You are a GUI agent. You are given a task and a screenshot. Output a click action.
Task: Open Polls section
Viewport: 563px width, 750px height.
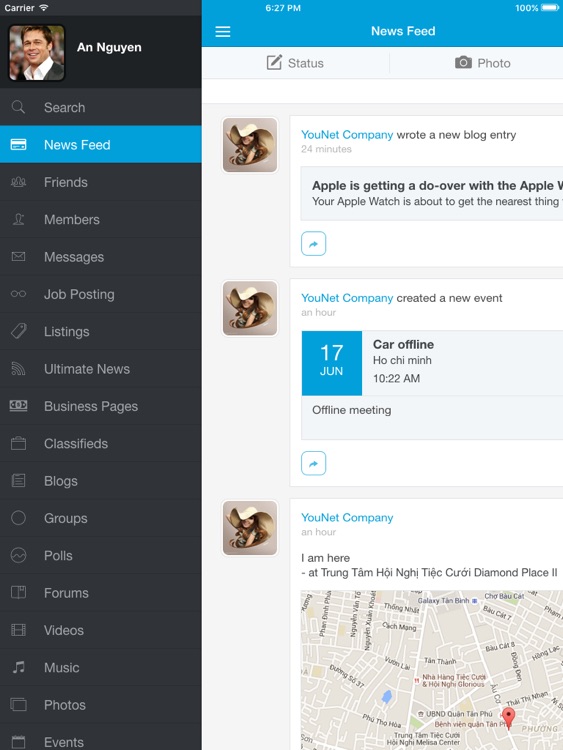pos(100,555)
